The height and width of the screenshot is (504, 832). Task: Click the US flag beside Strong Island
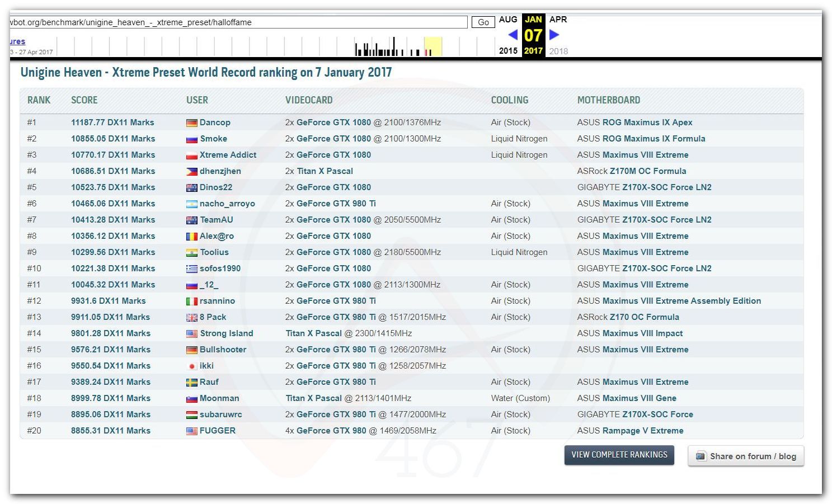pyautogui.click(x=191, y=334)
